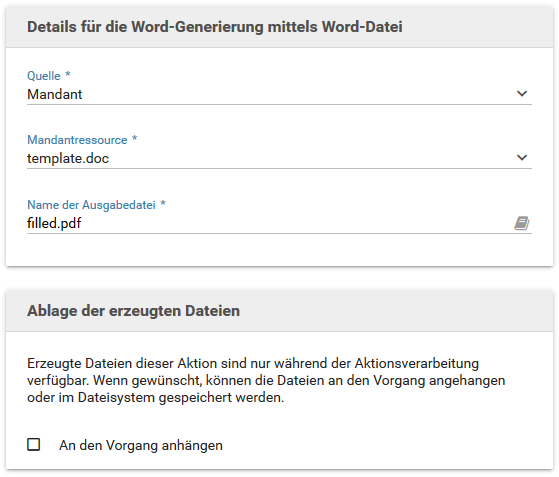This screenshot has height=477, width=559.
Task: Click the 'An den Vorgang anhängen' label text
Action: click(141, 445)
